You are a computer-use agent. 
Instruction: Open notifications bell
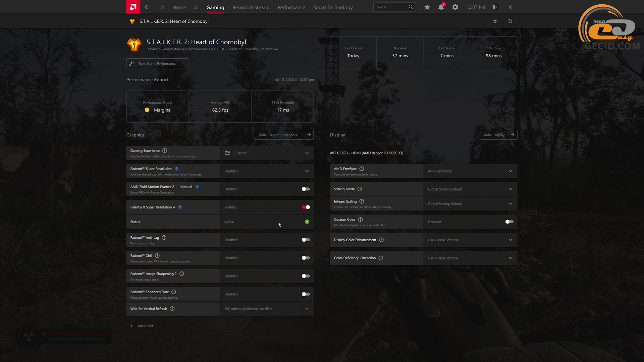(441, 7)
